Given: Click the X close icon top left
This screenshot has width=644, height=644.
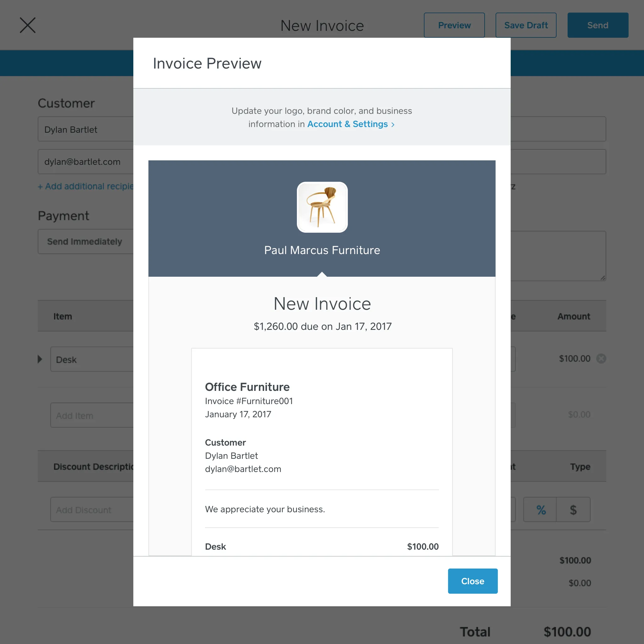Looking at the screenshot, I should (26, 25).
